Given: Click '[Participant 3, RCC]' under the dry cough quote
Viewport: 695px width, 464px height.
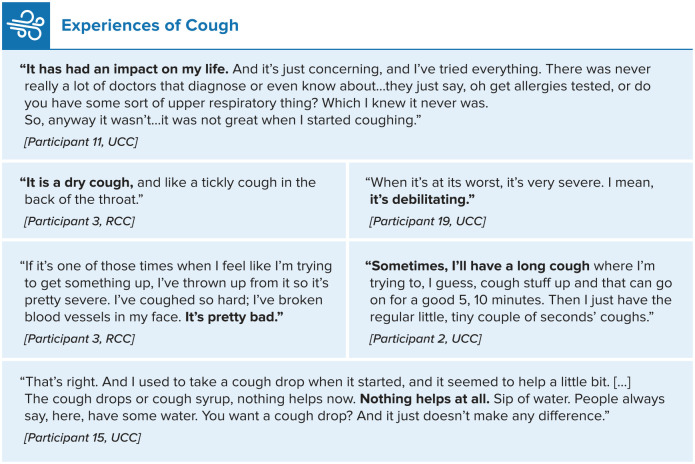Looking at the screenshot, I should [79, 221].
